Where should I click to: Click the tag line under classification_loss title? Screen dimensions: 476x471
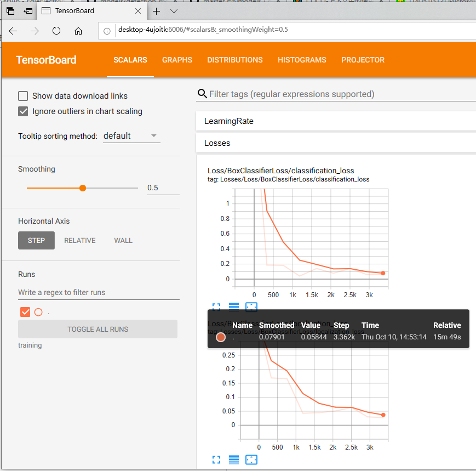tap(288, 179)
